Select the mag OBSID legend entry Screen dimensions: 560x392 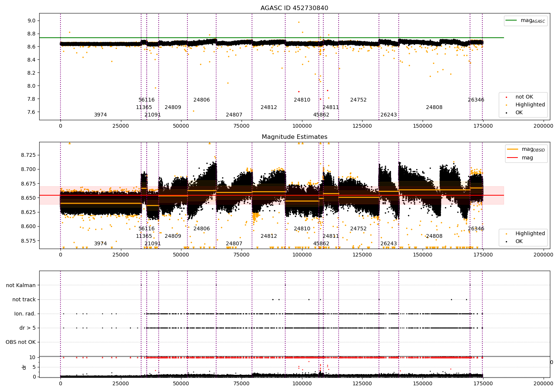click(526, 149)
